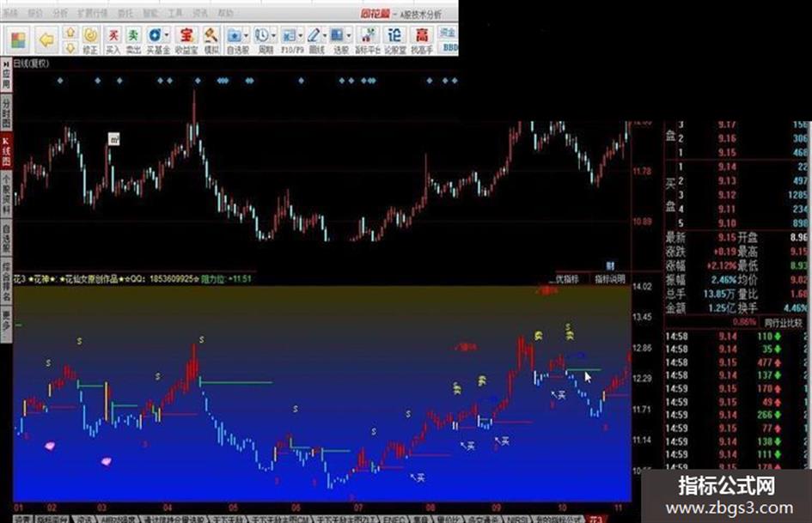Open the 自选股 sidebar tab
Screen dimensions: 812x523
pos(6,238)
